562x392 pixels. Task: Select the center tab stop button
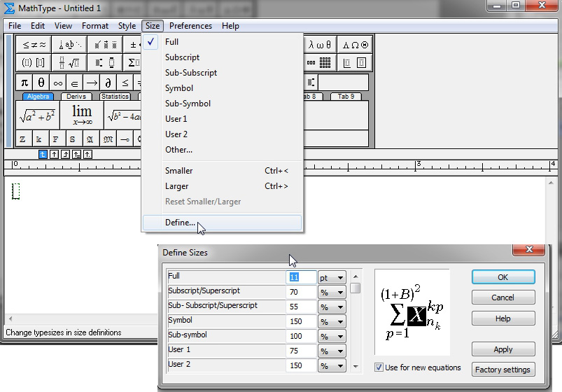coord(54,155)
